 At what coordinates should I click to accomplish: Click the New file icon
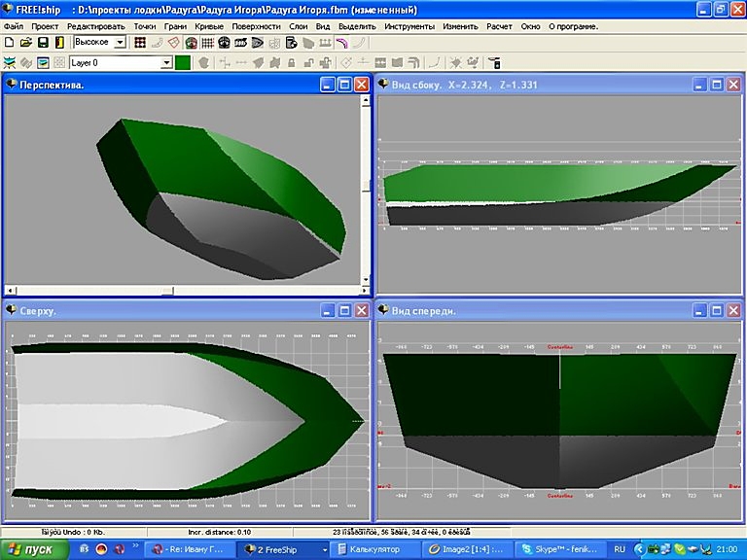(9, 43)
